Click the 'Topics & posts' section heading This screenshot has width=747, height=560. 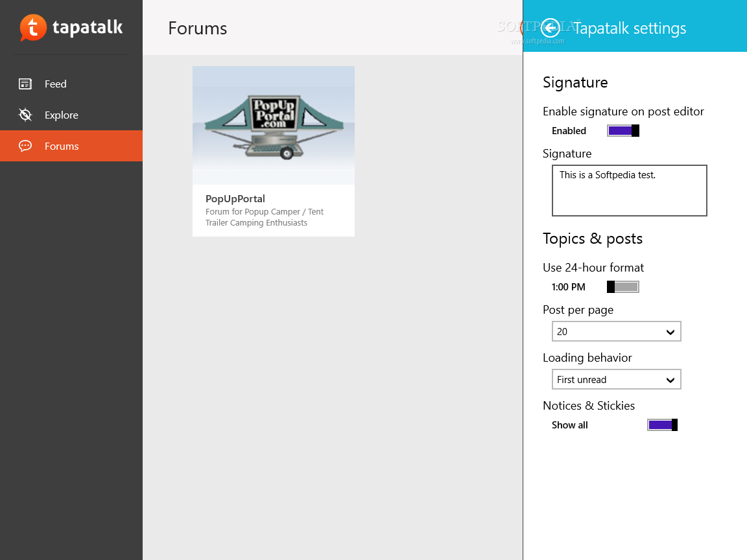593,239
